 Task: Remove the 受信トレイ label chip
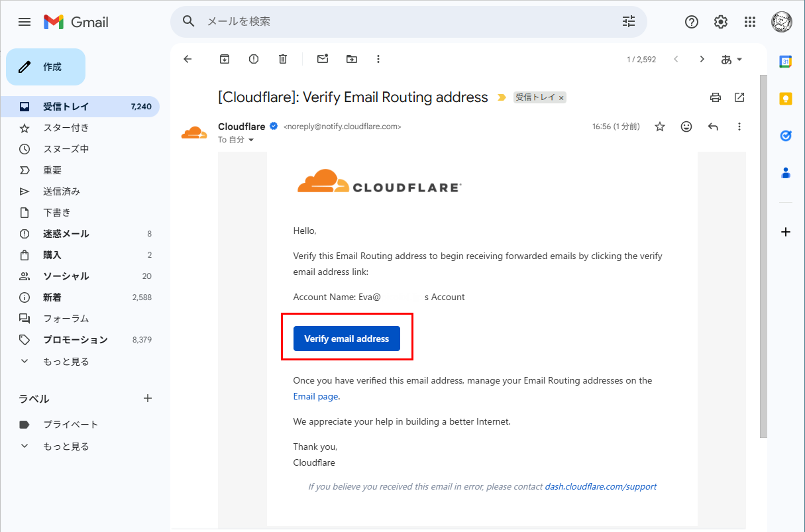pos(561,97)
